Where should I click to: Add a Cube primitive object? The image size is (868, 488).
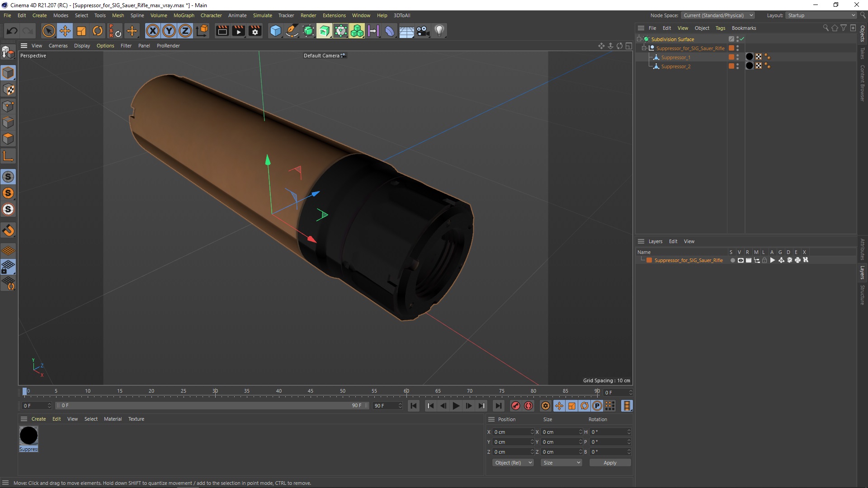(275, 31)
